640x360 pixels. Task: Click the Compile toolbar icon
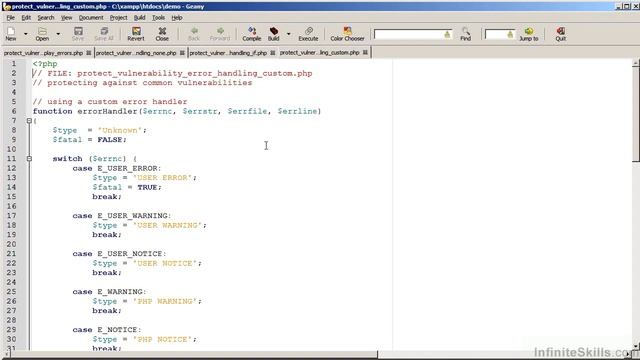[x=251, y=33]
